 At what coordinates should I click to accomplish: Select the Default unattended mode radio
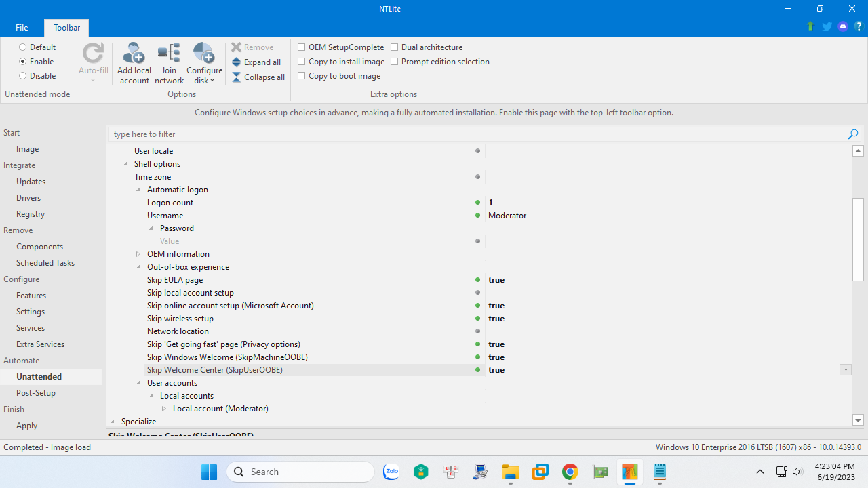(x=22, y=47)
